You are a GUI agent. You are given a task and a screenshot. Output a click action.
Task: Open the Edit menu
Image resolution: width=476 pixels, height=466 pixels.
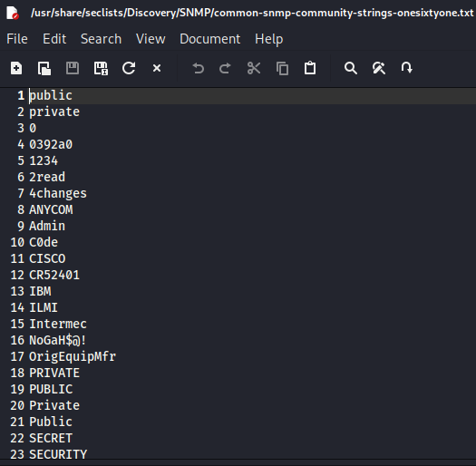[x=54, y=39]
